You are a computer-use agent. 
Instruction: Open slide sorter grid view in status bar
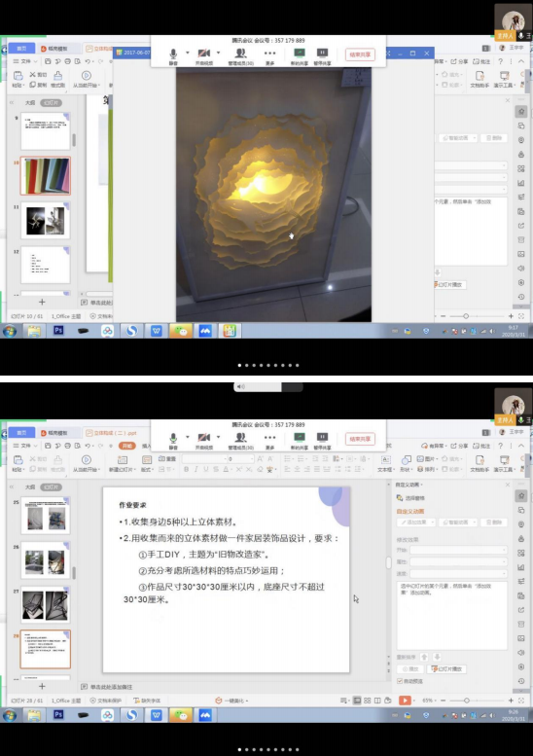click(368, 701)
